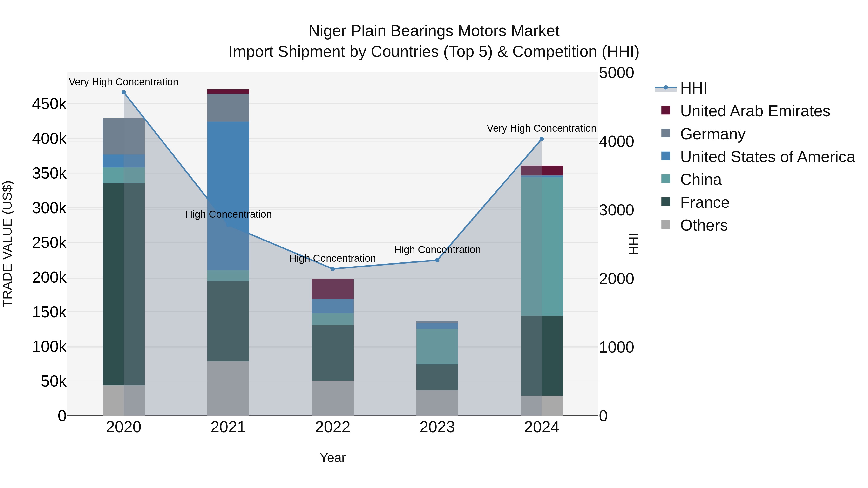Toggle United Arab Emirates legend entry

point(745,111)
